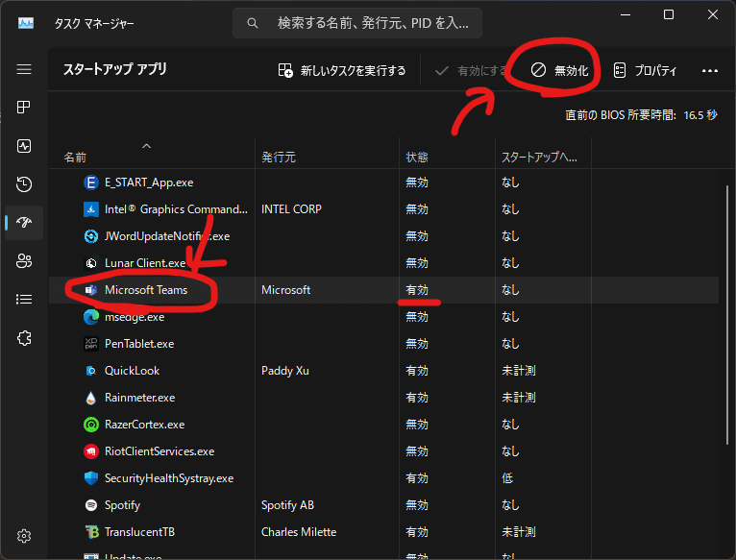736x560 pixels.
Task: Select RazerCortex.exe in the list
Action: (x=144, y=425)
